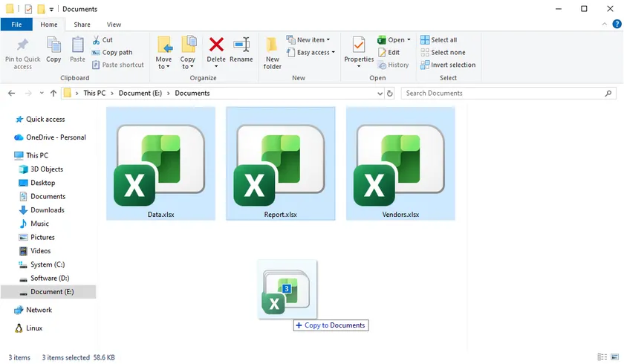The height and width of the screenshot is (364, 624).
Task: Open OneDrive - Personal in sidebar
Action: (x=51, y=137)
